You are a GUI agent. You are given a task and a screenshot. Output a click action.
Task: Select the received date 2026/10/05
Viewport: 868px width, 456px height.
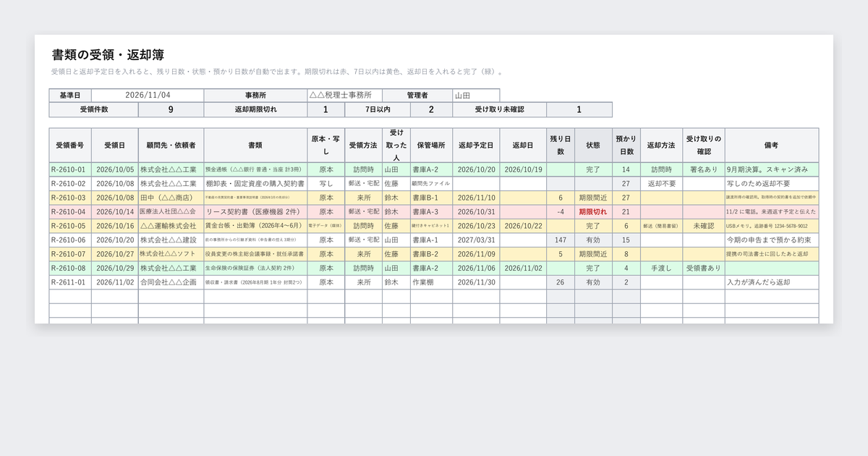click(x=115, y=169)
